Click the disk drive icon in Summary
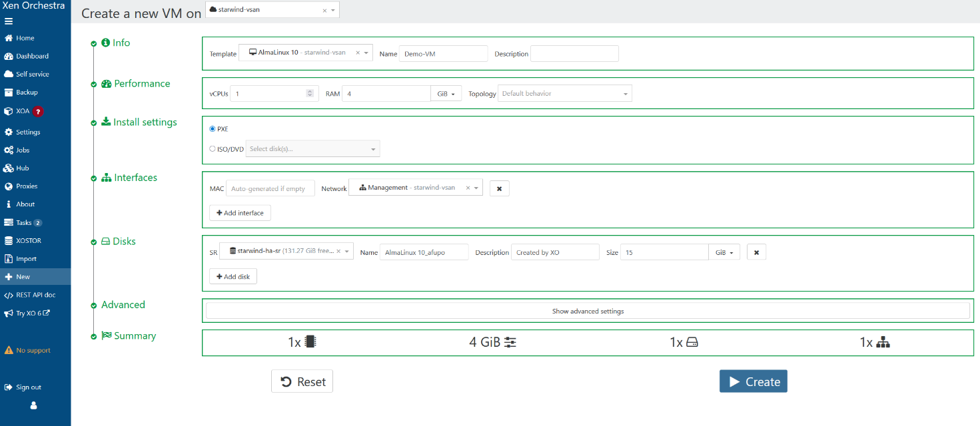 click(x=692, y=342)
